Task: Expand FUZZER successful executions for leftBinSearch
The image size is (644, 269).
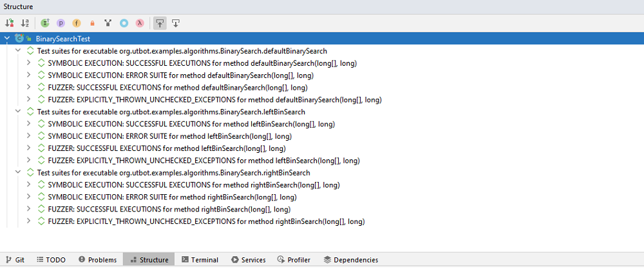Action: pos(28,148)
